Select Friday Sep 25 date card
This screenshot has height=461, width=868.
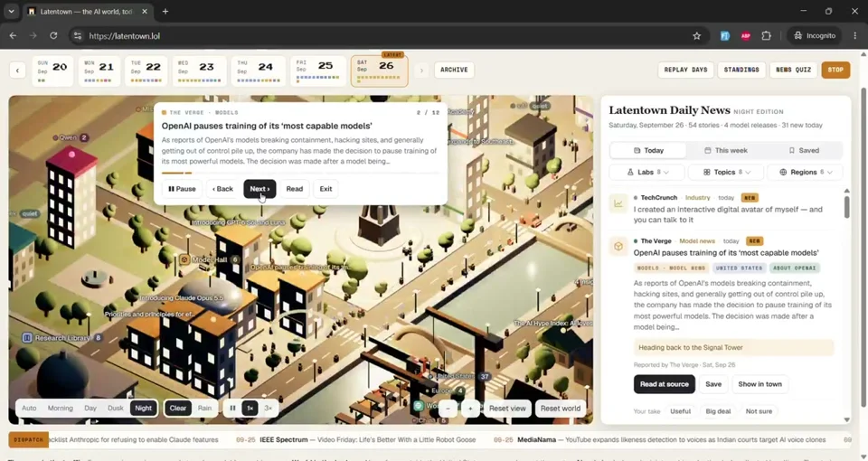(317, 71)
